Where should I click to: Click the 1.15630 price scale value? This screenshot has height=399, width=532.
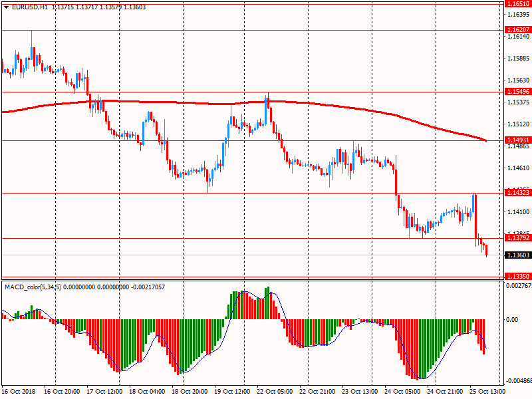[518, 80]
